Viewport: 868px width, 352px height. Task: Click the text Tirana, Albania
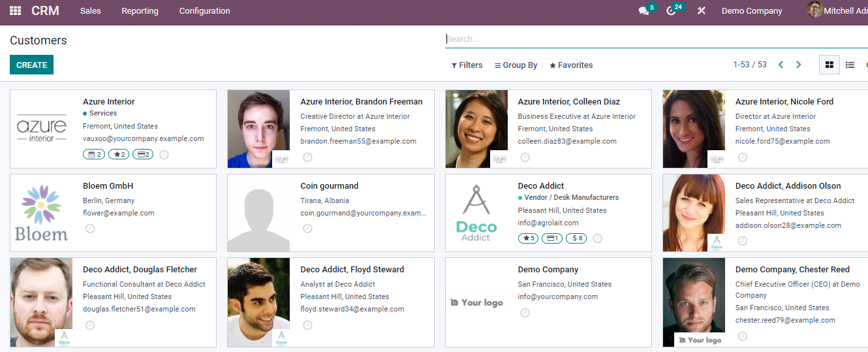pos(324,201)
